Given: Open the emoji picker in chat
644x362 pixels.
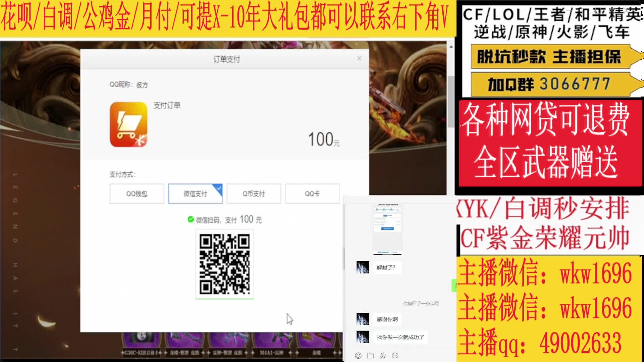Looking at the screenshot, I should (x=358, y=356).
